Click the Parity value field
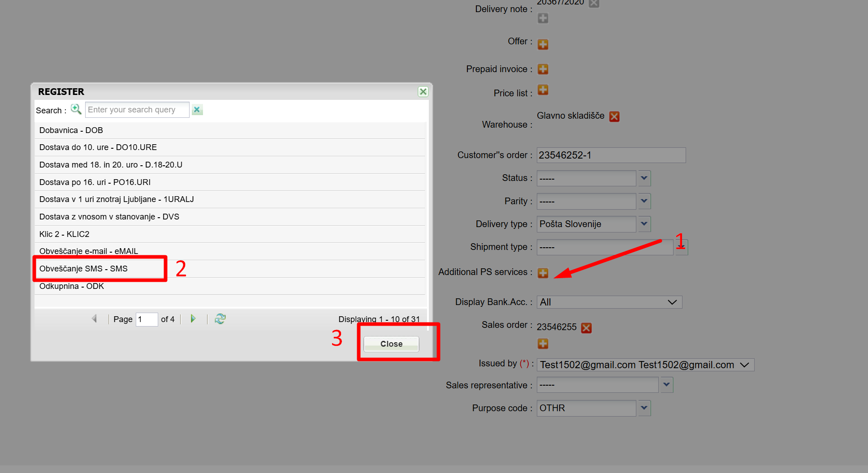 pos(586,201)
